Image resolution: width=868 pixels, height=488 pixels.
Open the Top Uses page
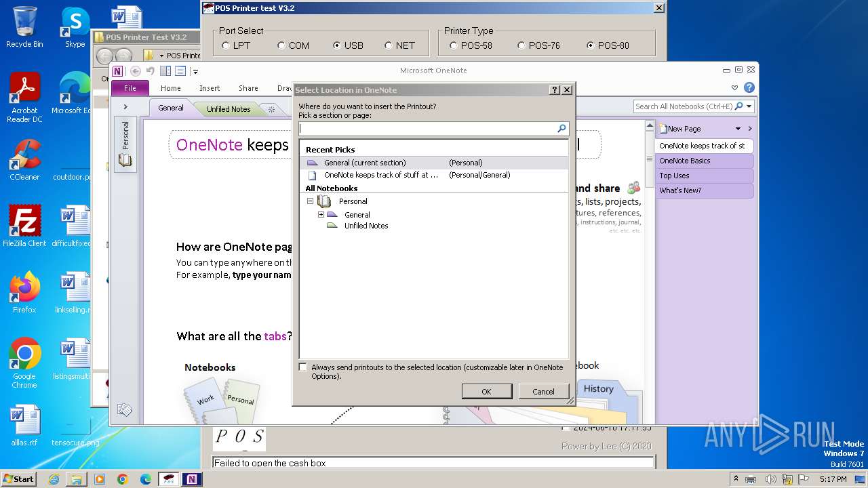[704, 176]
